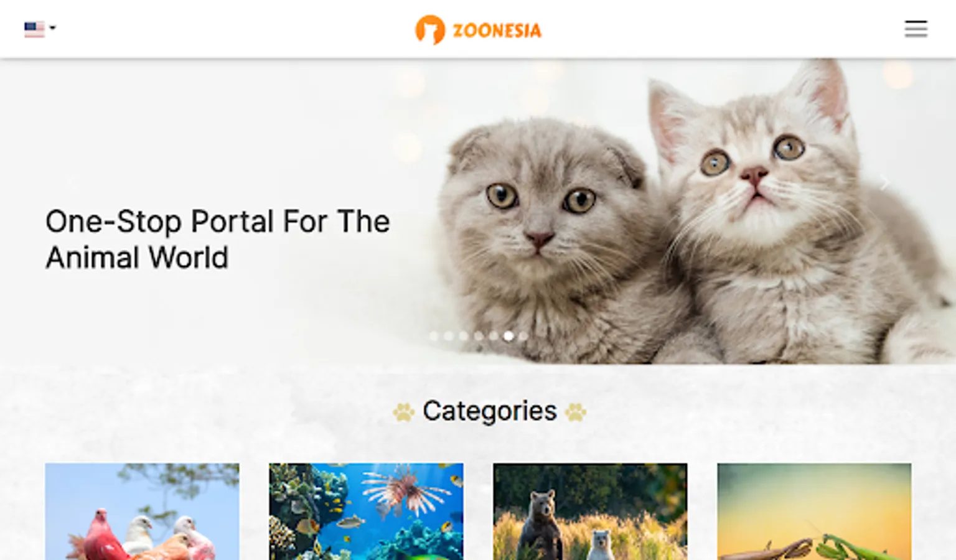This screenshot has width=956, height=560.
Task: Click the paw icon left of Categories
Action: point(403,412)
